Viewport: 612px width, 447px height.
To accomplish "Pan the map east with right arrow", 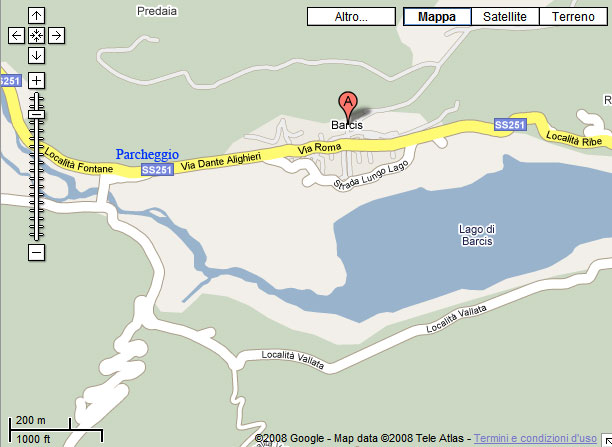I will 57,36.
